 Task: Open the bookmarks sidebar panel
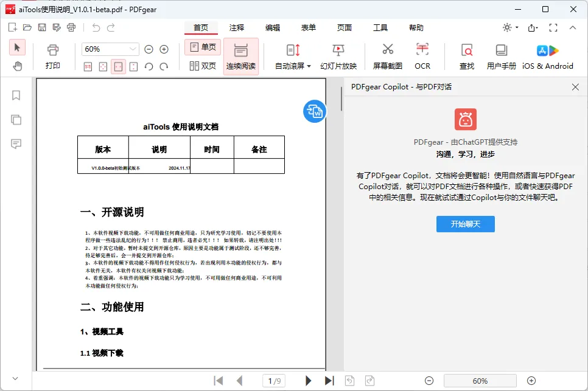[16, 95]
